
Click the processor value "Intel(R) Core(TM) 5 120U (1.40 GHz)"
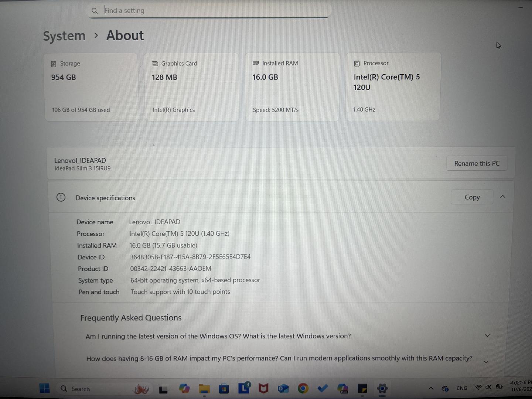(x=179, y=233)
